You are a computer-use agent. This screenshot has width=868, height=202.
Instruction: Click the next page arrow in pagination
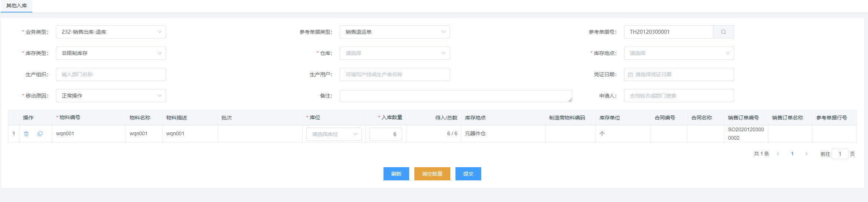pos(806,154)
